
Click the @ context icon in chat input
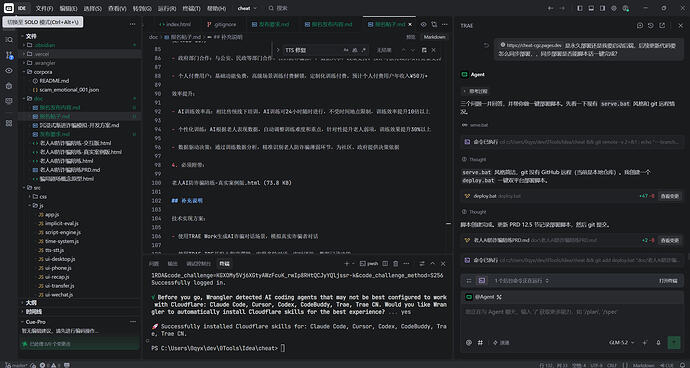[469, 342]
